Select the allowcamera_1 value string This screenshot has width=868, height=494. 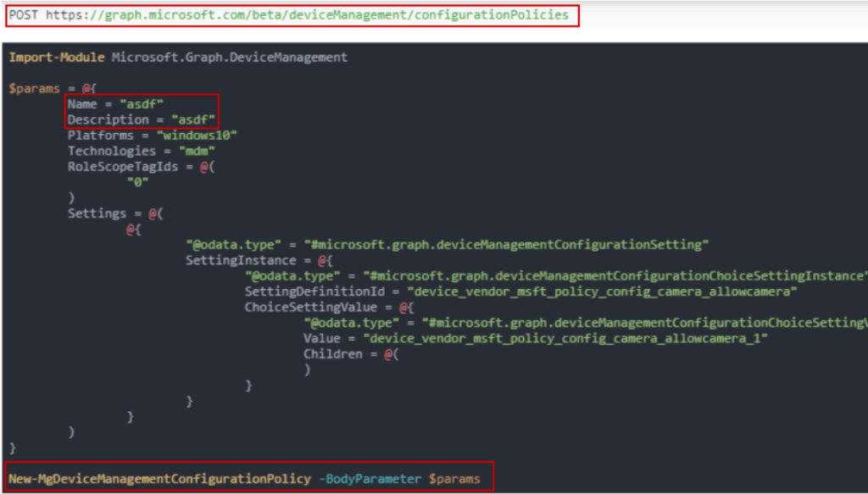pyautogui.click(x=565, y=338)
